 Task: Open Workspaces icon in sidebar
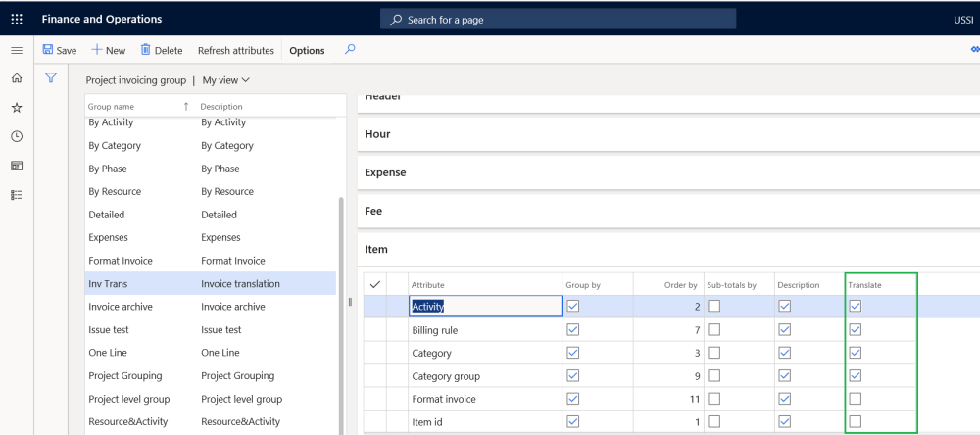[x=17, y=166]
